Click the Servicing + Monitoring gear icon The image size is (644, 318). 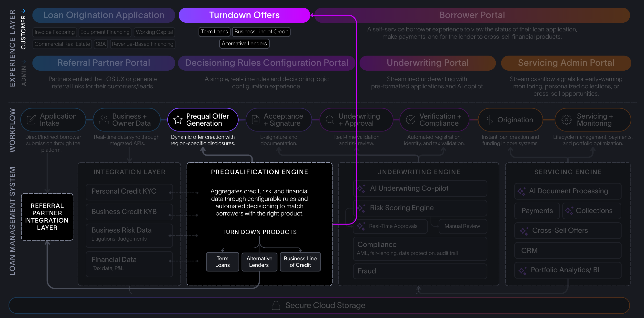[567, 120]
